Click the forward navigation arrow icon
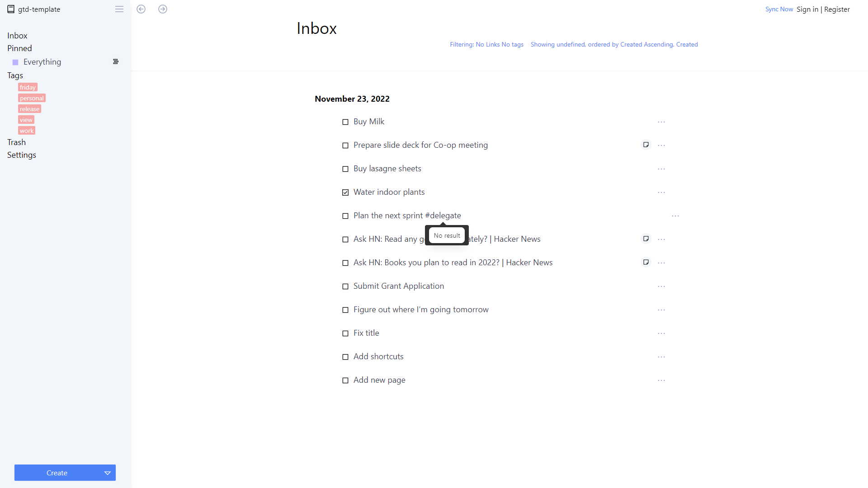This screenshot has width=868, height=488. [x=163, y=9]
